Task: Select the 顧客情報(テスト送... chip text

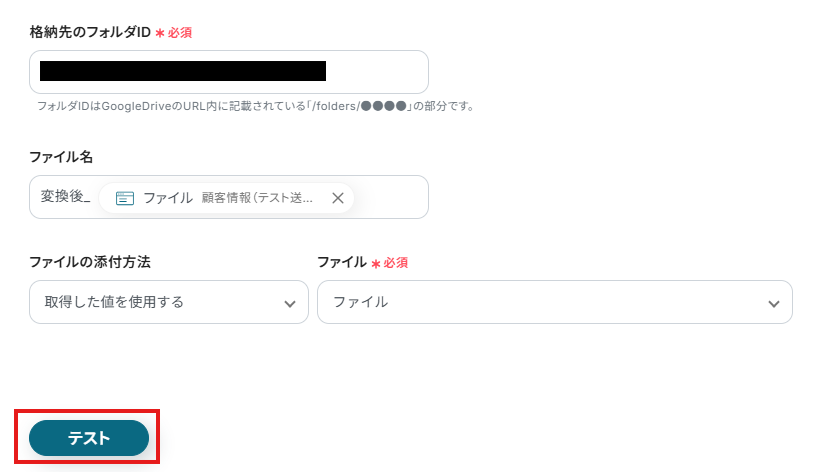Action: coord(257,198)
